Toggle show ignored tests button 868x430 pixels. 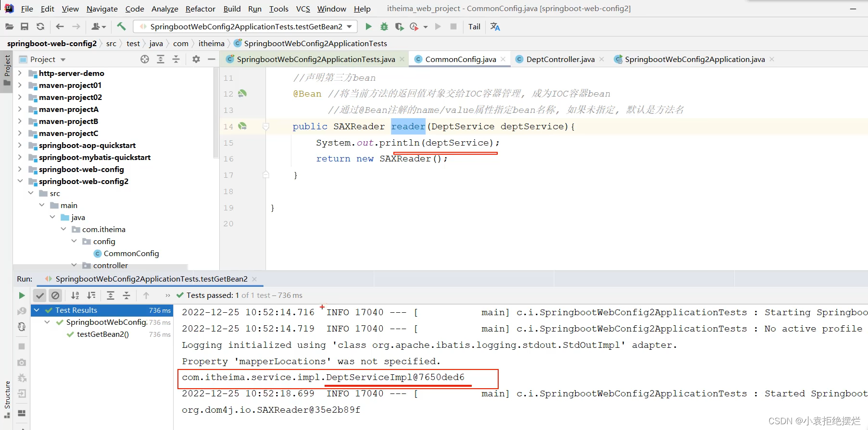[55, 295]
